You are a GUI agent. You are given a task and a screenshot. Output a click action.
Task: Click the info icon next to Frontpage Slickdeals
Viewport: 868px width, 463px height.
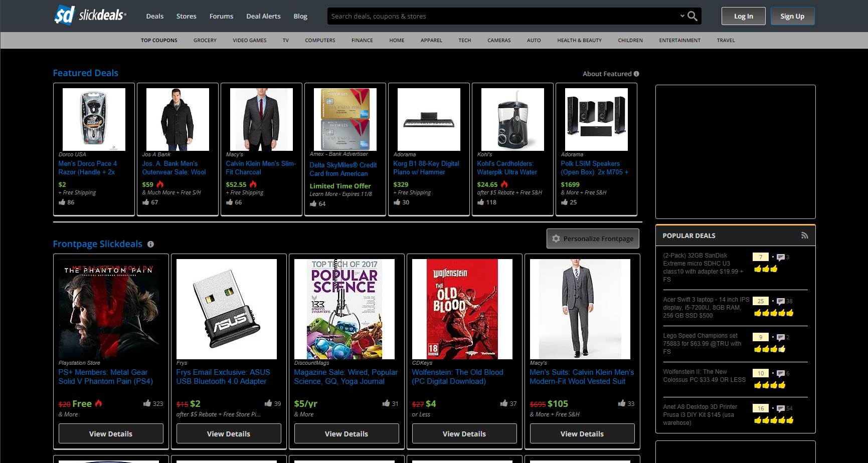(151, 244)
